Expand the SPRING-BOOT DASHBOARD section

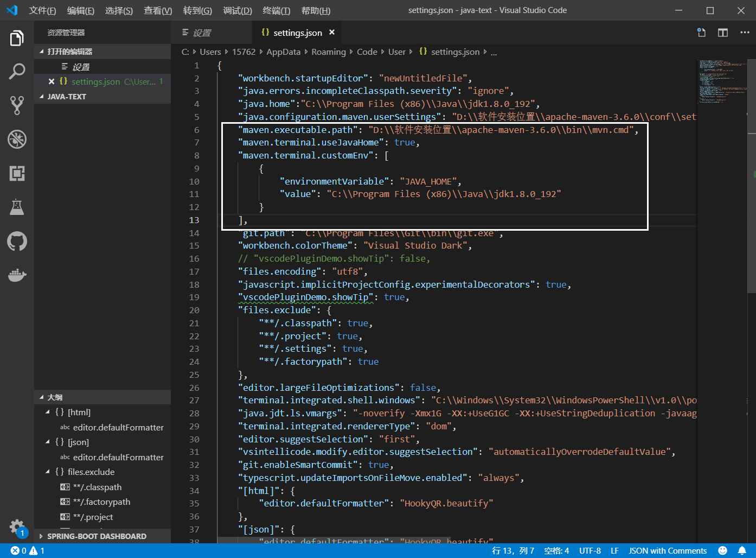coord(102,536)
